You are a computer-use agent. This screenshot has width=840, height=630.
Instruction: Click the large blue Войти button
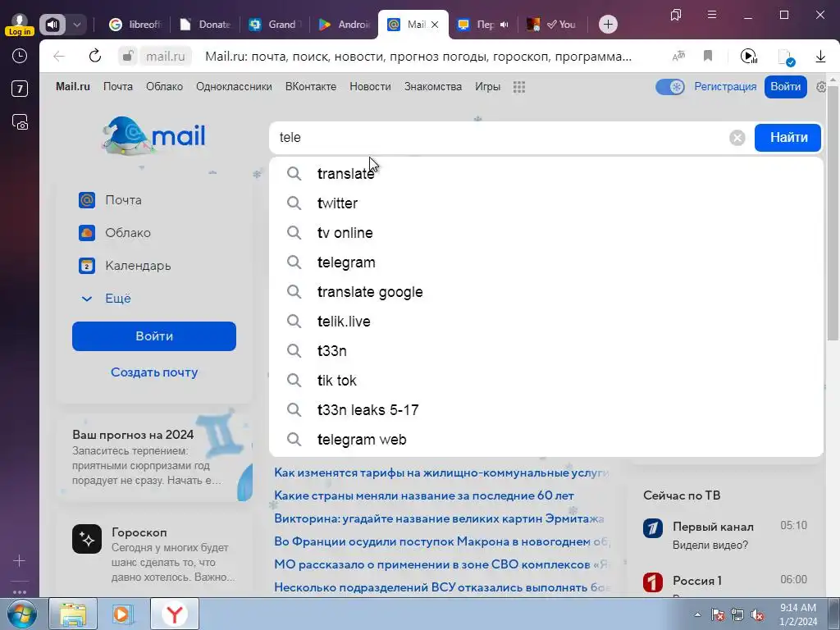(154, 336)
